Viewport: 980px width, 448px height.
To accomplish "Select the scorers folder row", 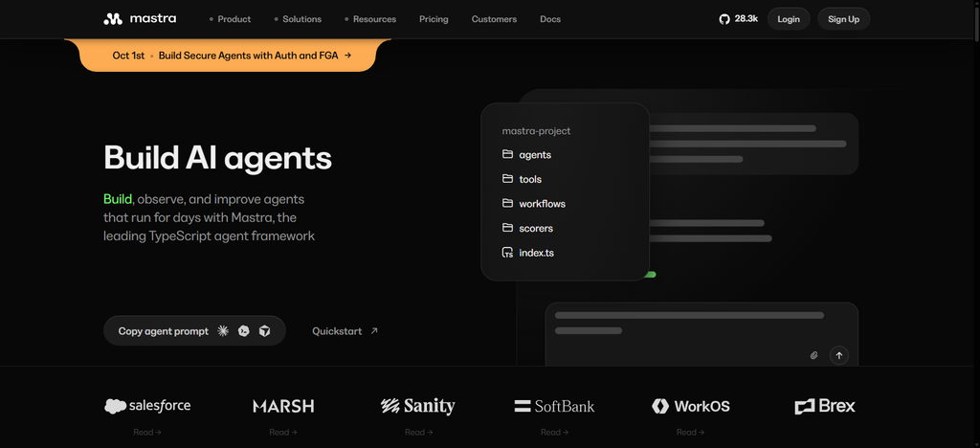I will [527, 228].
